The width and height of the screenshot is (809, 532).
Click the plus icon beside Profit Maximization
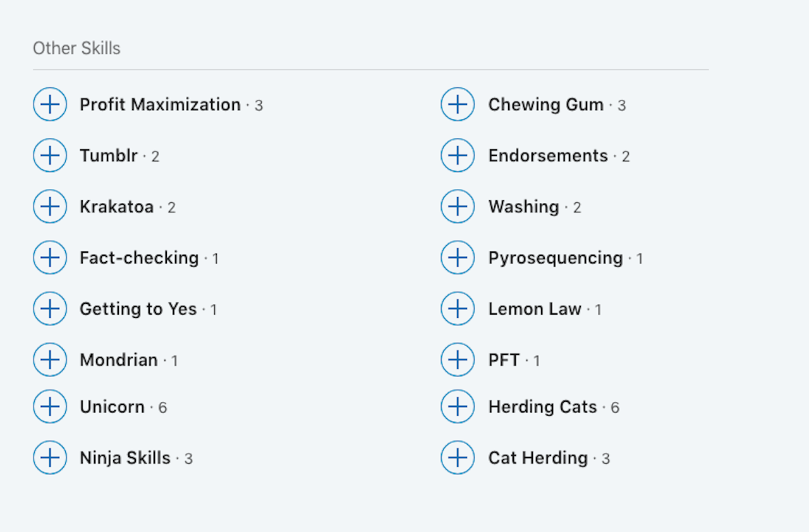click(x=50, y=104)
